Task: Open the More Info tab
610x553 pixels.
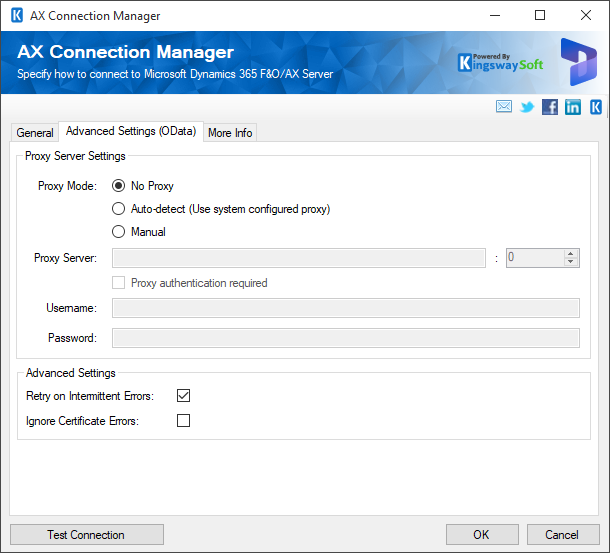Action: tap(230, 133)
